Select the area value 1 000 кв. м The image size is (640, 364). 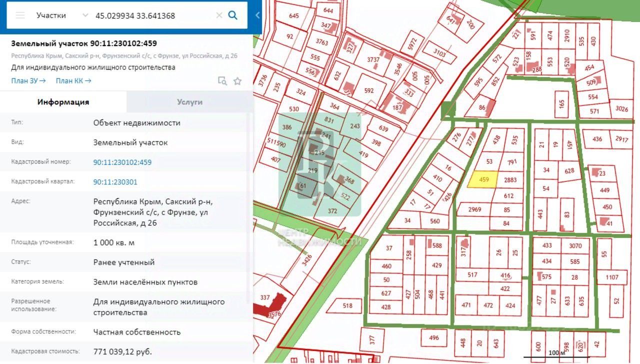click(x=114, y=242)
